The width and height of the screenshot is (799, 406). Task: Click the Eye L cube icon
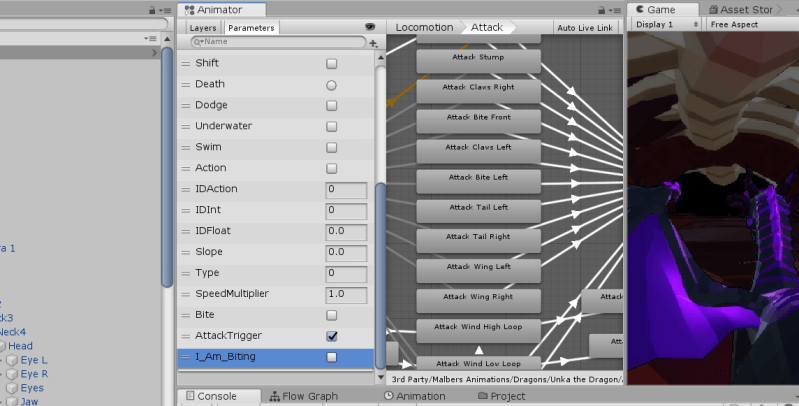(x=12, y=361)
